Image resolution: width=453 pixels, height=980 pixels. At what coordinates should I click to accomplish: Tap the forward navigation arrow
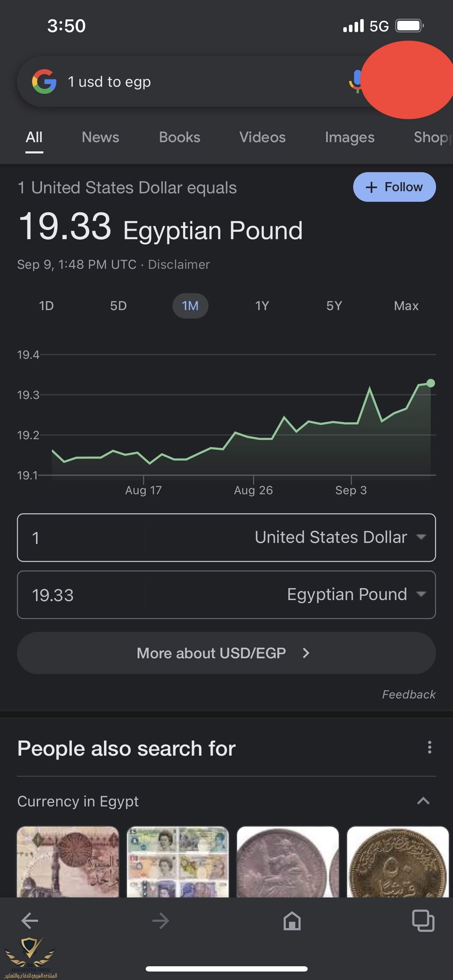coord(161,921)
